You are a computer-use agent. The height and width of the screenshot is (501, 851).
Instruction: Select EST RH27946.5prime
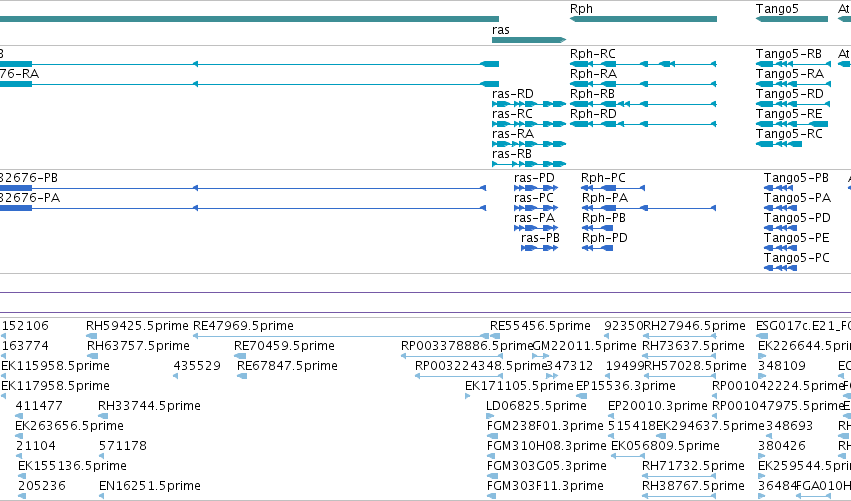click(694, 326)
